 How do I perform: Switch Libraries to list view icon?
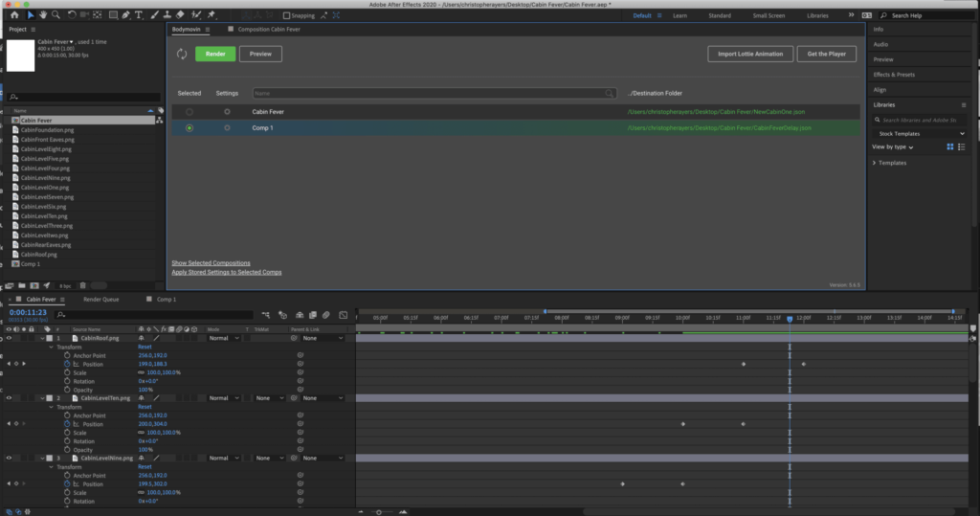pyautogui.click(x=961, y=147)
